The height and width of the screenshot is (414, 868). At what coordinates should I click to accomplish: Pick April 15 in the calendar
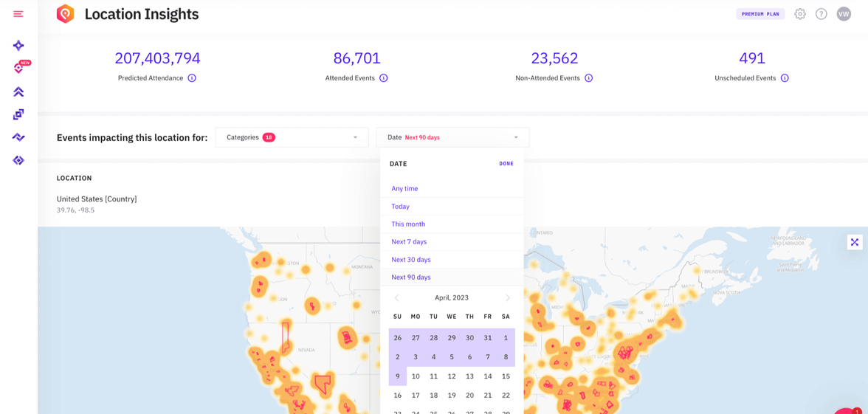click(x=506, y=376)
